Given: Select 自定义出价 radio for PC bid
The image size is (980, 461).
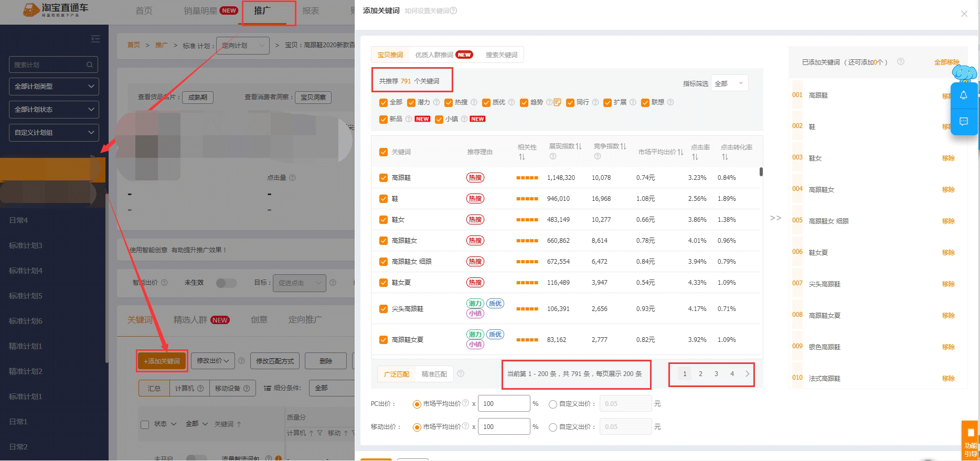Looking at the screenshot, I should [x=552, y=404].
